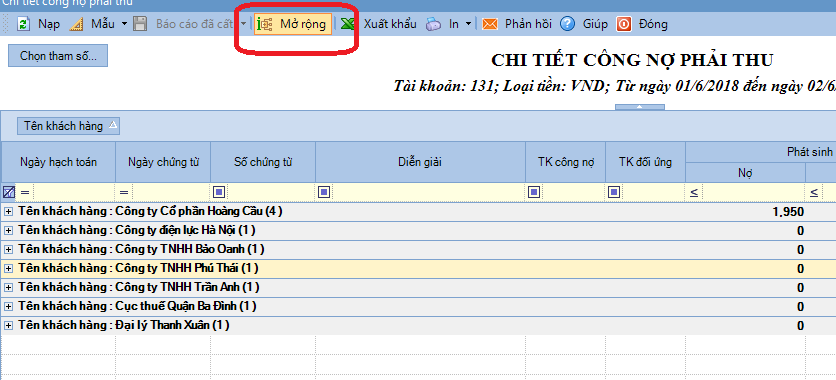Click the Nạp refresh icon
The height and width of the screenshot is (380, 836).
(x=23, y=24)
